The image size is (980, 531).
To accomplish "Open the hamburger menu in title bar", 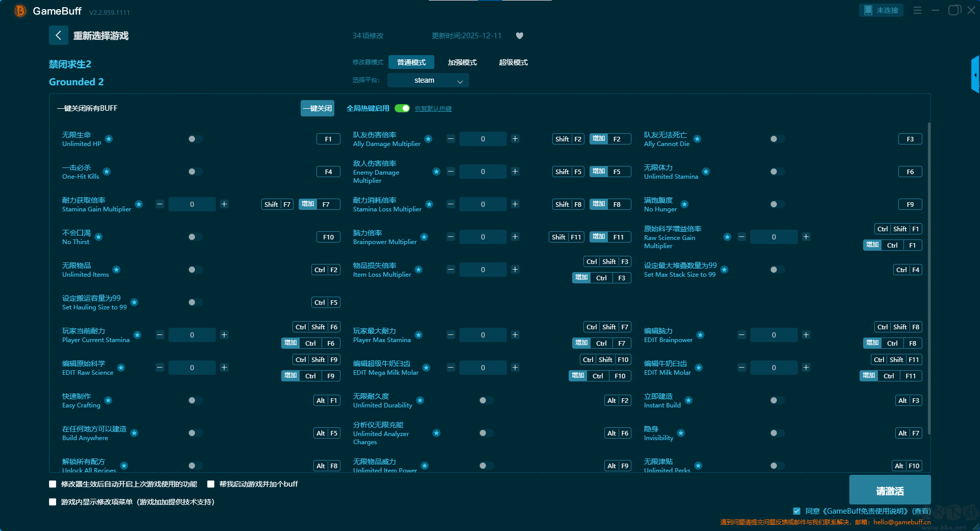I will click(x=917, y=10).
